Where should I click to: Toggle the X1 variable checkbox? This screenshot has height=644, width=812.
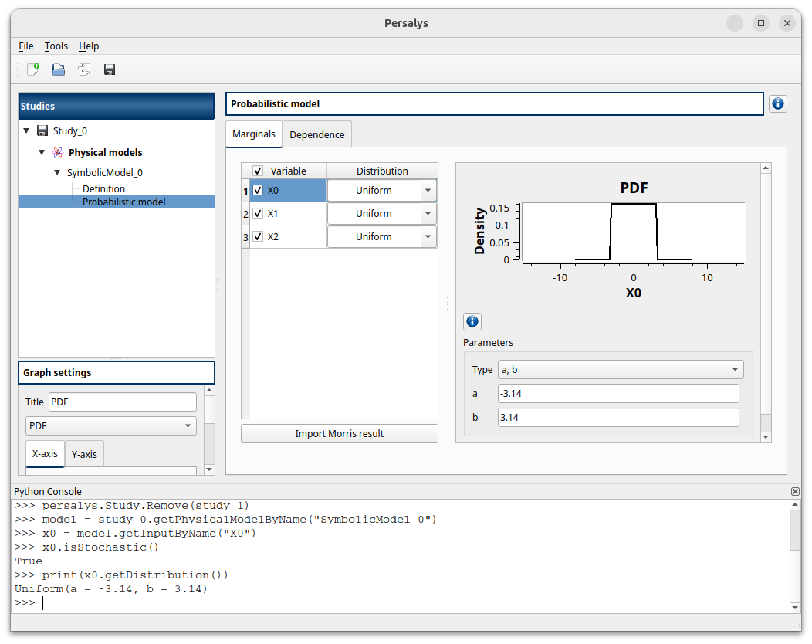pos(258,214)
